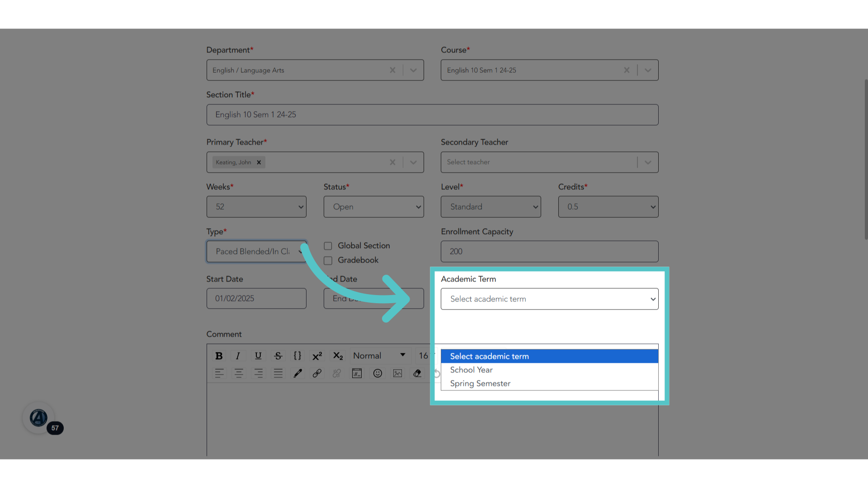Expand the Status dropdown showing Open
The height and width of the screenshot is (488, 868).
click(373, 206)
